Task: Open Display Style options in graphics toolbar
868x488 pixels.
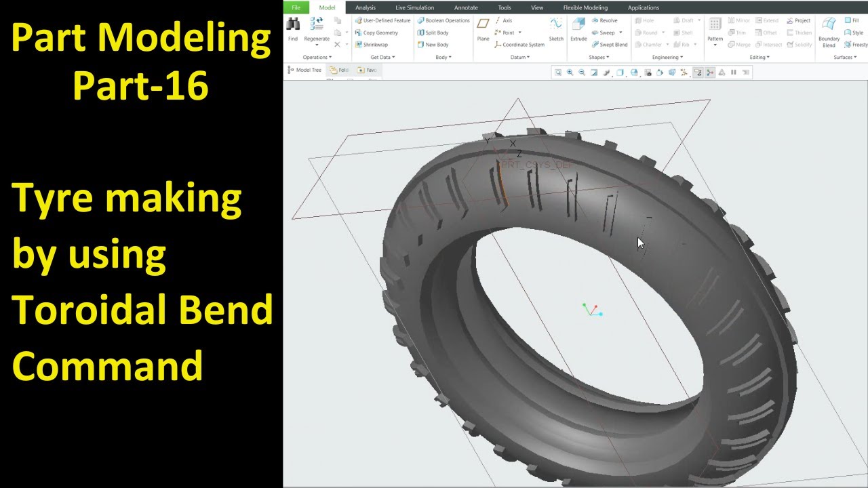Action: [620, 73]
